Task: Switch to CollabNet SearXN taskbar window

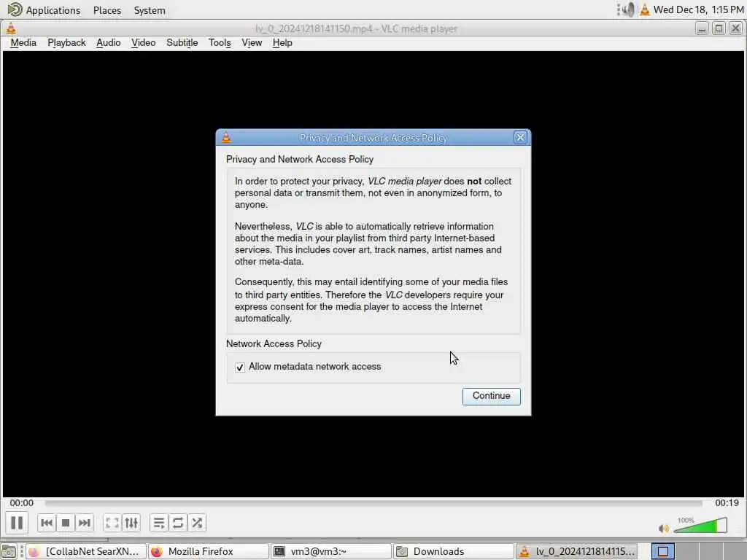Action: click(x=86, y=551)
